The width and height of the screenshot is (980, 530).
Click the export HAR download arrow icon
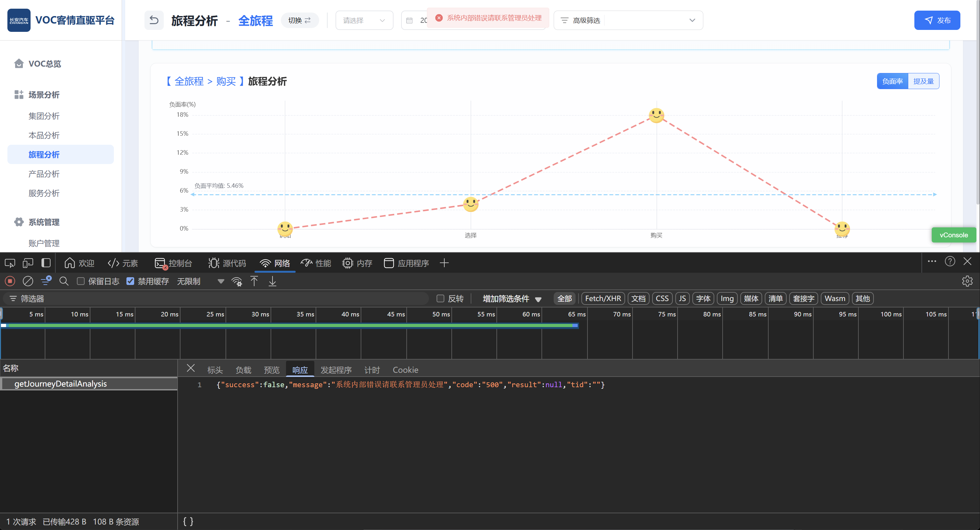273,281
